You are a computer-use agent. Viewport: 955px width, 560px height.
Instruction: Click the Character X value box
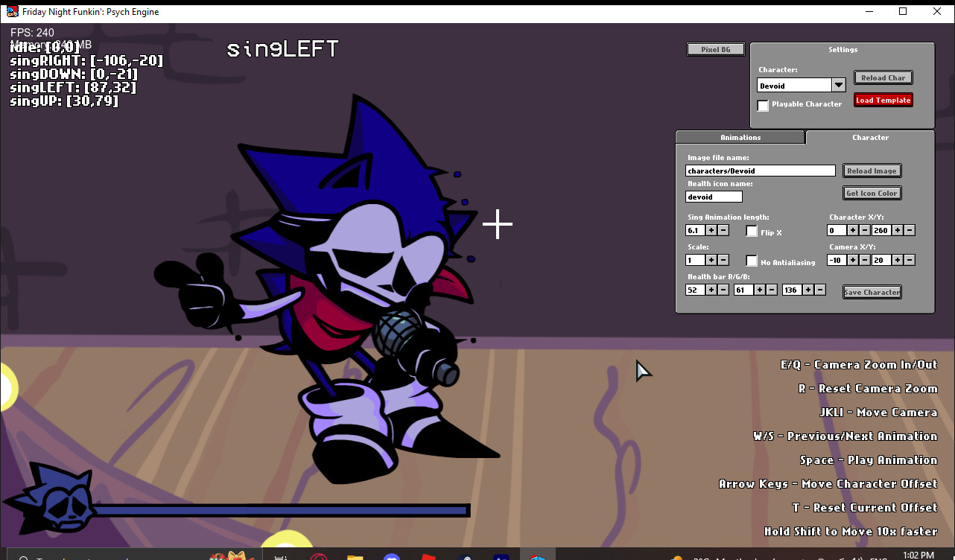click(x=837, y=230)
